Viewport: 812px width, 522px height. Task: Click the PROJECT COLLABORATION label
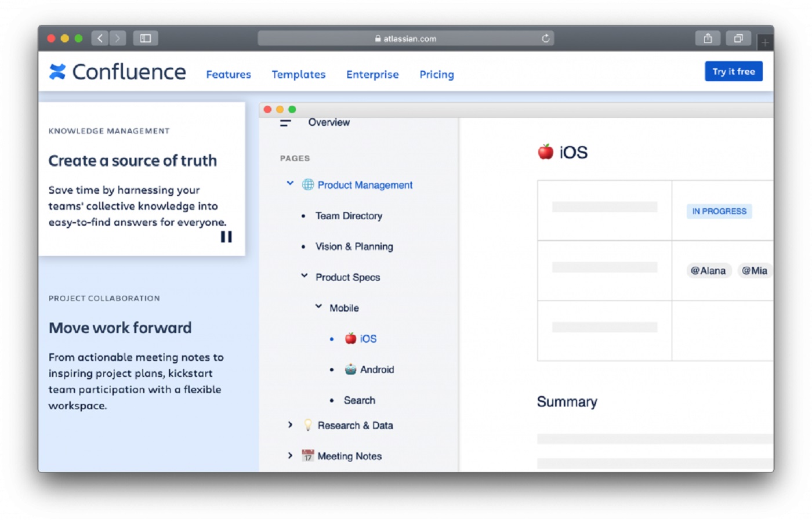click(104, 298)
